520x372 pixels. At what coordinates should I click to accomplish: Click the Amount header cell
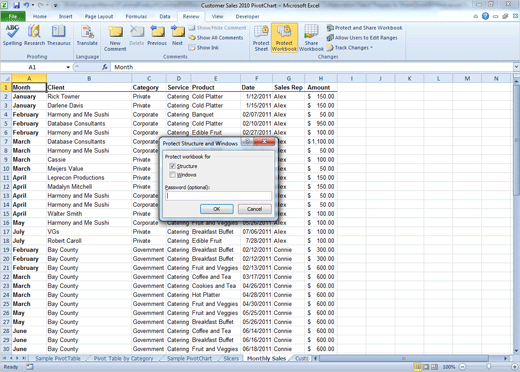point(321,87)
